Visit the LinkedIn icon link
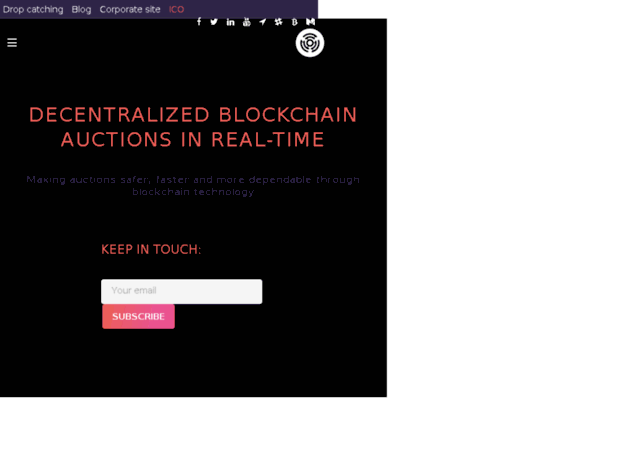This screenshot has width=620, height=466. (x=230, y=22)
